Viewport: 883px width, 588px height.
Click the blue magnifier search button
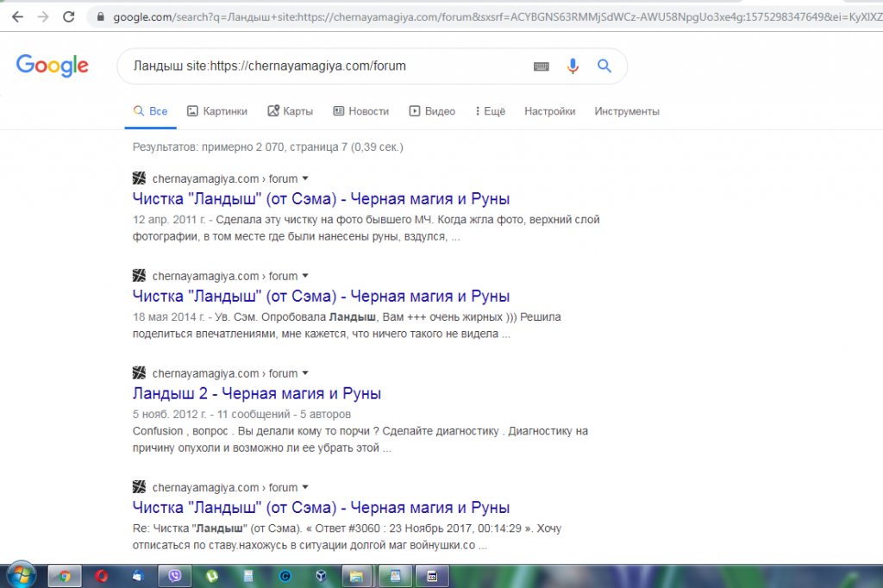pyautogui.click(x=604, y=66)
